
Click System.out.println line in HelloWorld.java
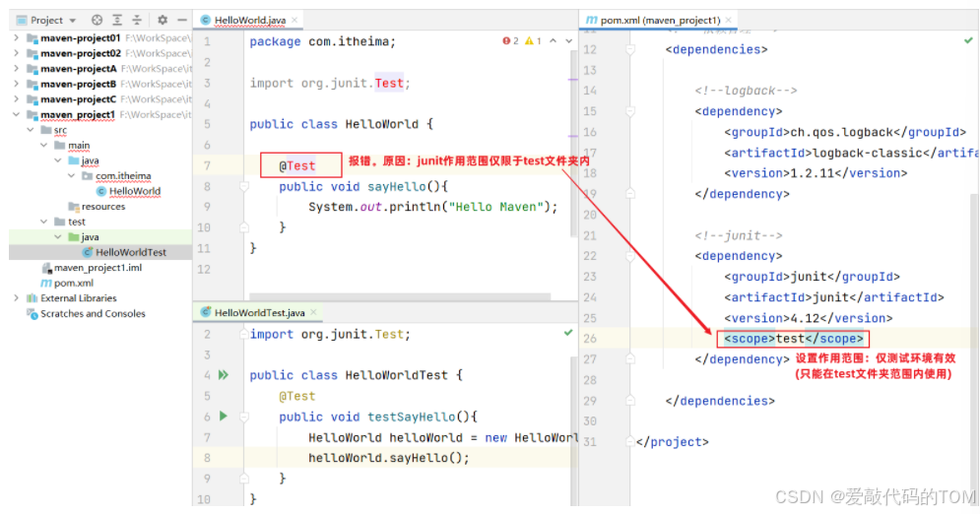[432, 207]
